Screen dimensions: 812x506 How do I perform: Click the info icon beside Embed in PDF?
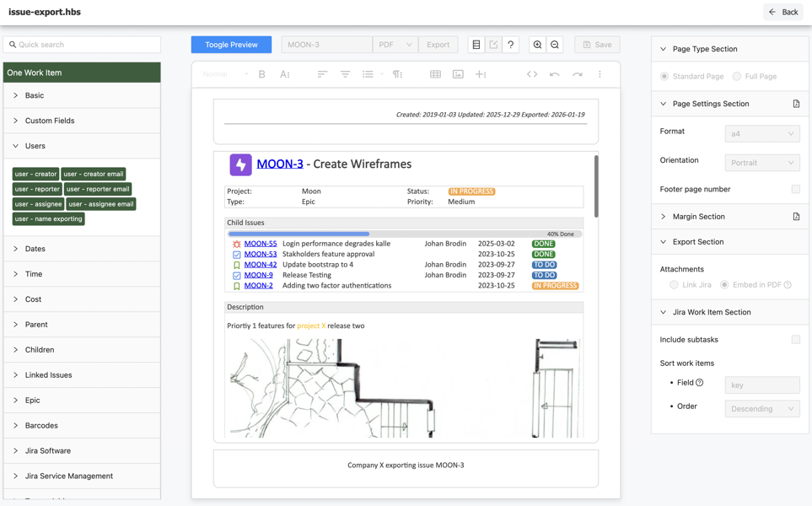[x=788, y=284]
